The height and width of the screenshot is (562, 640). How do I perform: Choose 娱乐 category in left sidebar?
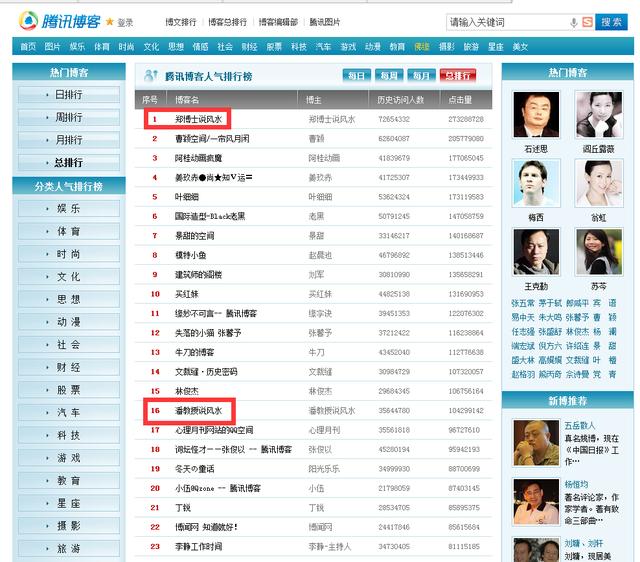69,209
